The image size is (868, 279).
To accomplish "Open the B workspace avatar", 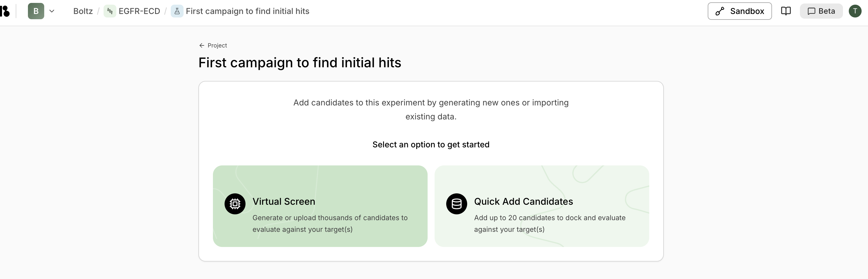I will [x=36, y=11].
